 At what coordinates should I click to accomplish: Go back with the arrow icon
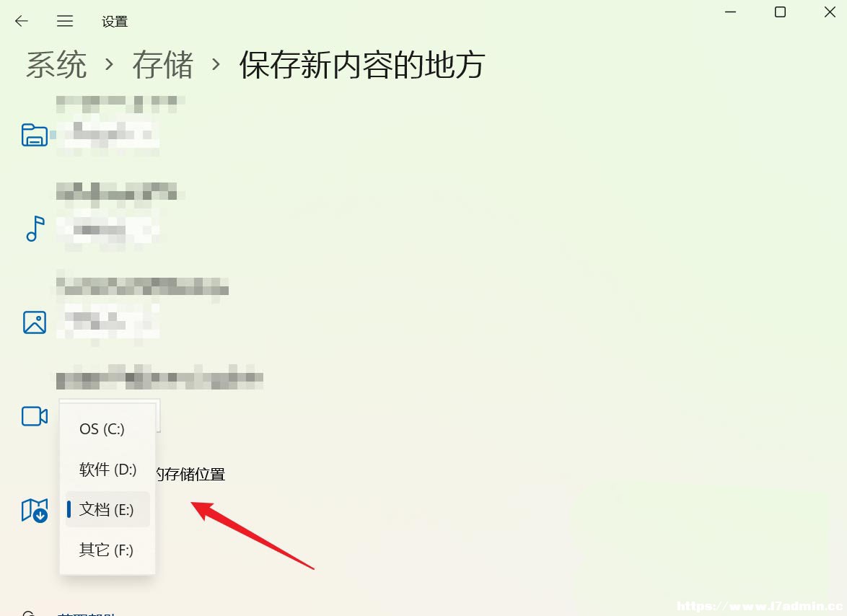pos(22,21)
